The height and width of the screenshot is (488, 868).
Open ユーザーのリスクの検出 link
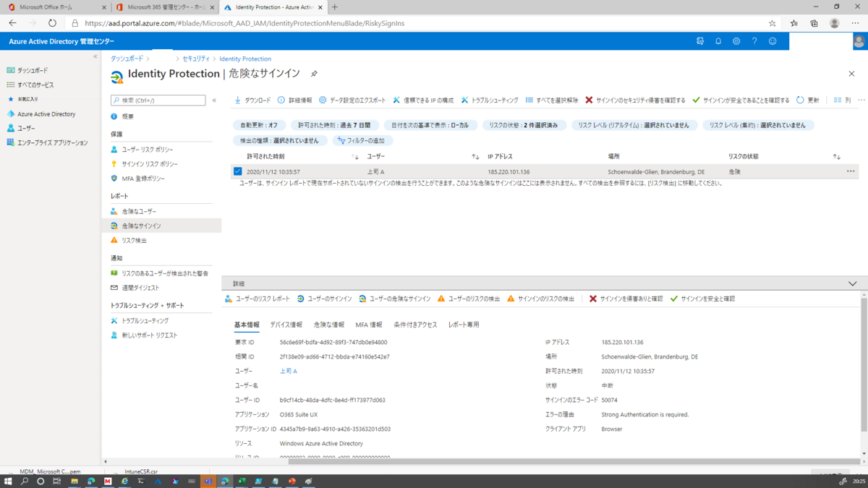(x=469, y=299)
